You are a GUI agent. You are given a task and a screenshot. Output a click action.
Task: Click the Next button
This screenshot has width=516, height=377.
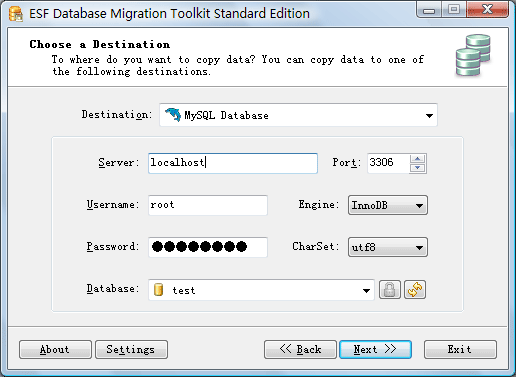[375, 349]
